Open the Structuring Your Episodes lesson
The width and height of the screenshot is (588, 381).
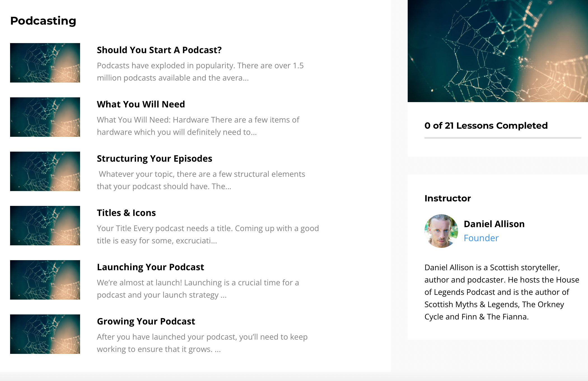[x=155, y=159]
